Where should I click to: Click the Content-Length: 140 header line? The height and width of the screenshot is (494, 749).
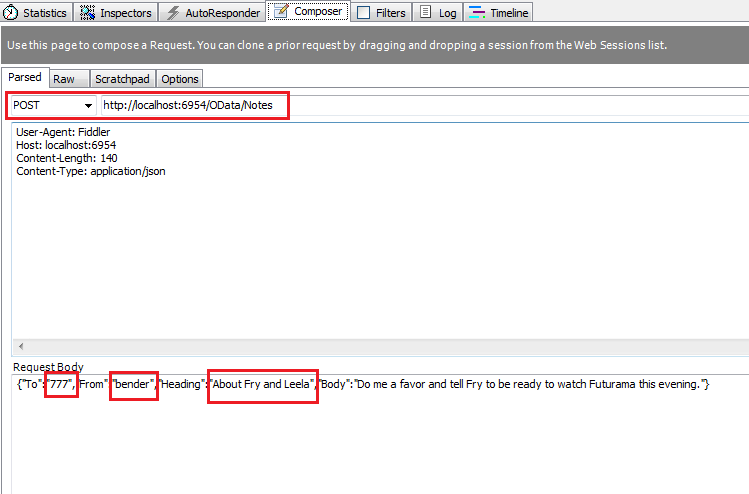67,158
